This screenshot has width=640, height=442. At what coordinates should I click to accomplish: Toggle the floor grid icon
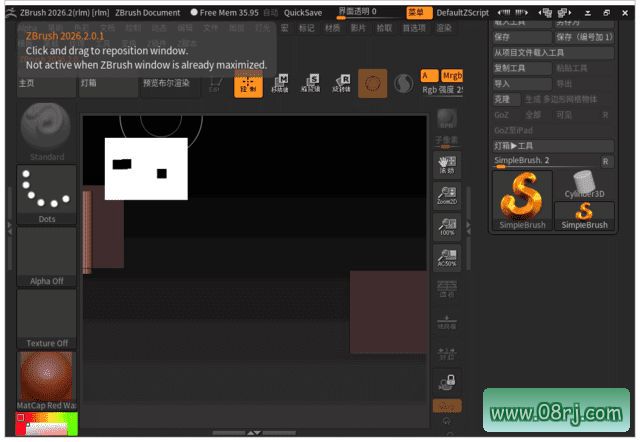coord(447,321)
